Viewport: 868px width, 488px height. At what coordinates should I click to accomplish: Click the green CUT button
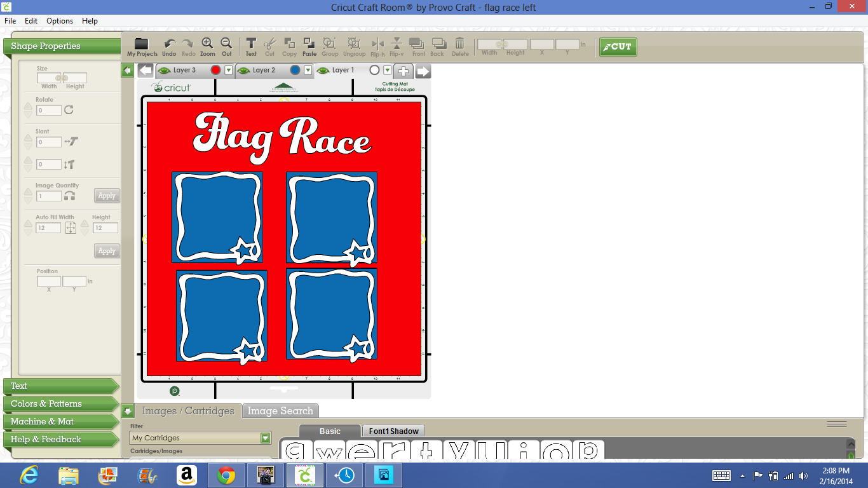pyautogui.click(x=618, y=46)
